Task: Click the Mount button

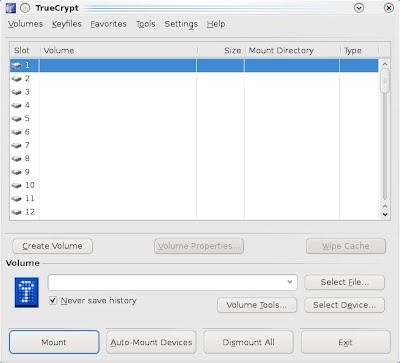Action: coord(54,342)
